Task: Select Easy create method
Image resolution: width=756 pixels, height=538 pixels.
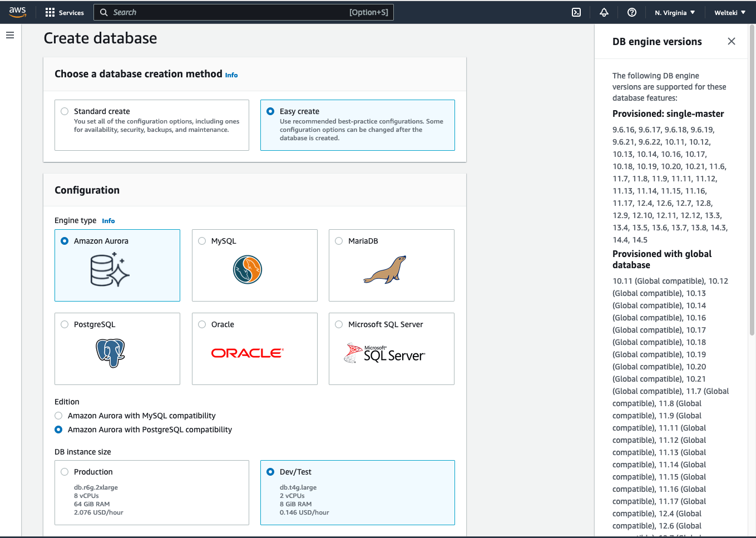Action: [270, 111]
